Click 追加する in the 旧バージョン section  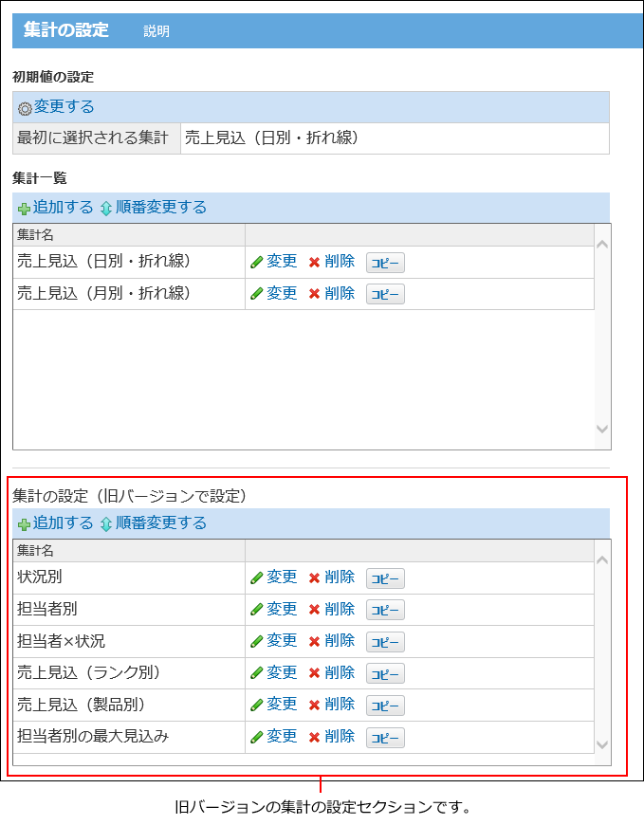point(63,523)
